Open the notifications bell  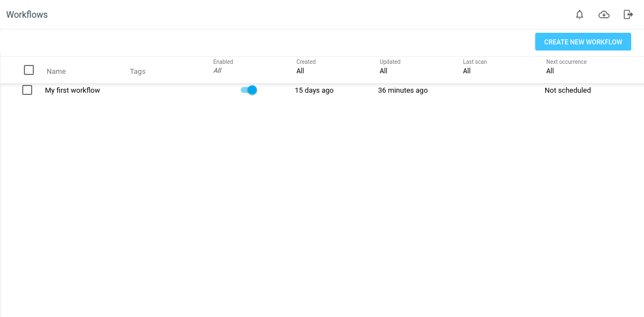(580, 14)
